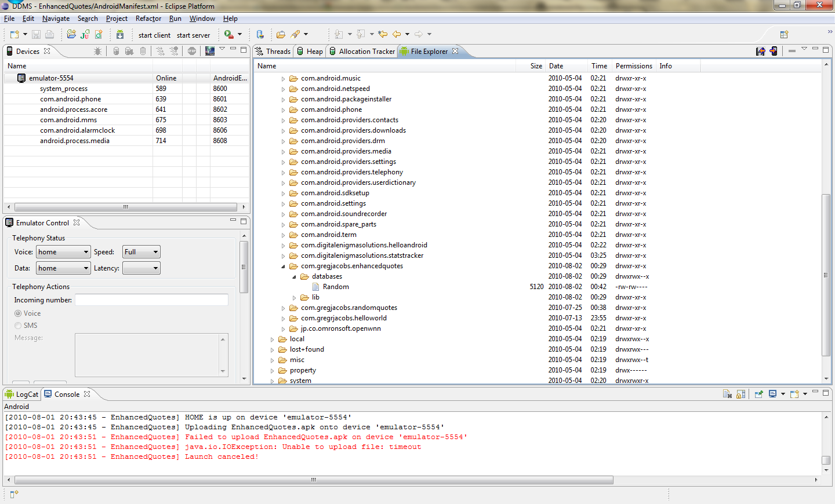Click the Incoming number input field
The image size is (835, 504).
pyautogui.click(x=152, y=300)
